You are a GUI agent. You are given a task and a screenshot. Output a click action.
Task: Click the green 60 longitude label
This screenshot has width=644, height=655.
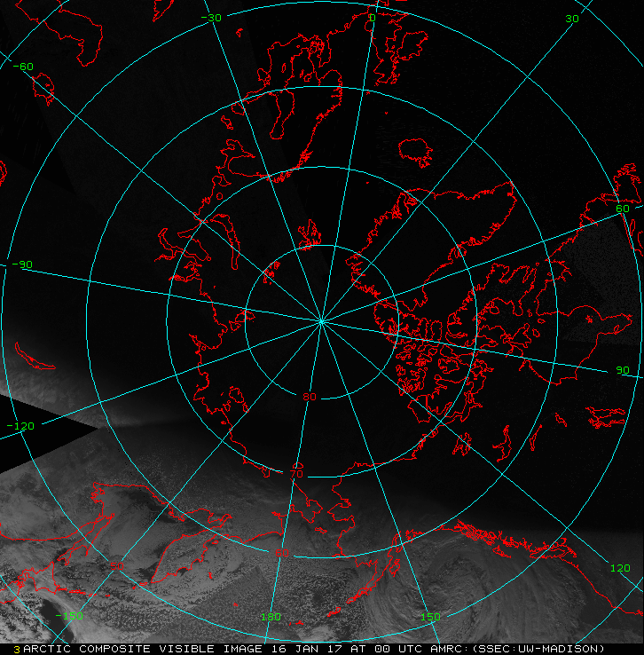623,208
